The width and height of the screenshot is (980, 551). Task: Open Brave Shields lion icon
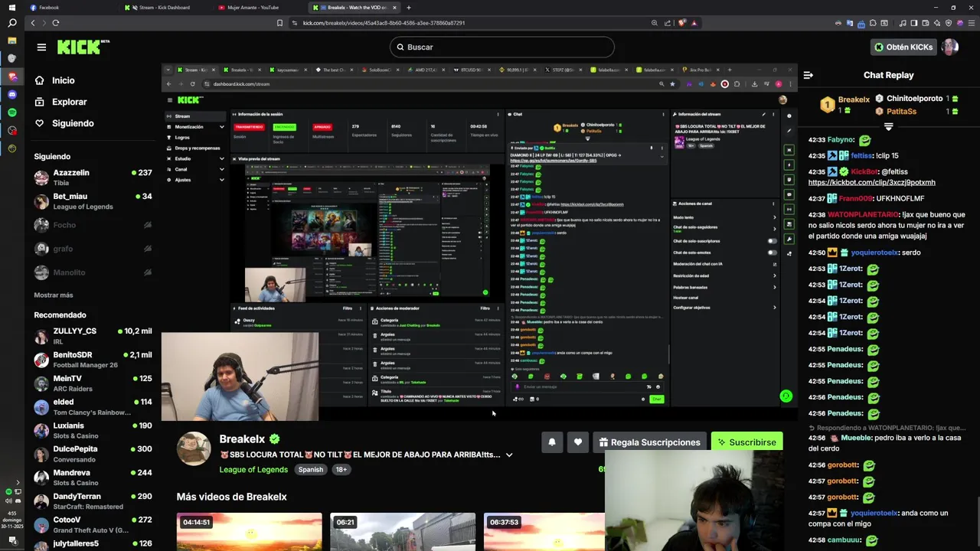[x=681, y=23]
